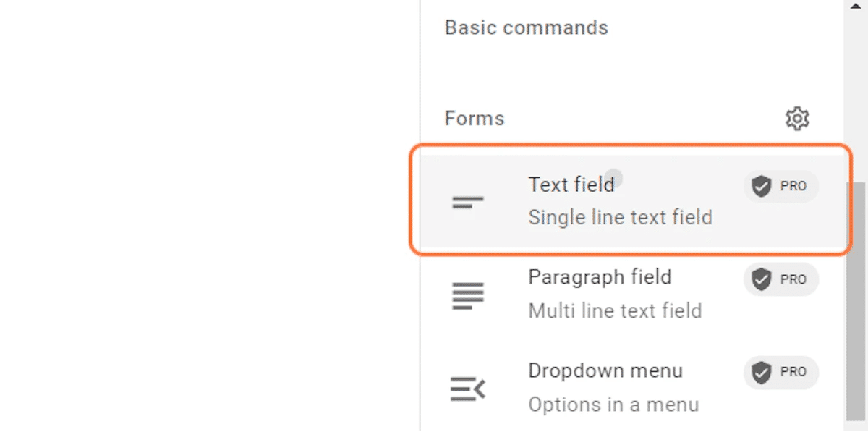Click the "Single line text field" description
This screenshot has width=868, height=432.
620,217
